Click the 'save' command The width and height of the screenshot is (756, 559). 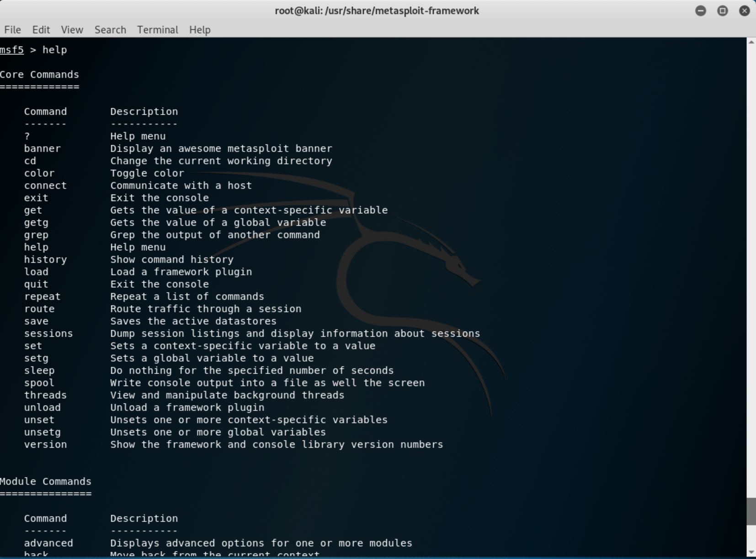[36, 321]
